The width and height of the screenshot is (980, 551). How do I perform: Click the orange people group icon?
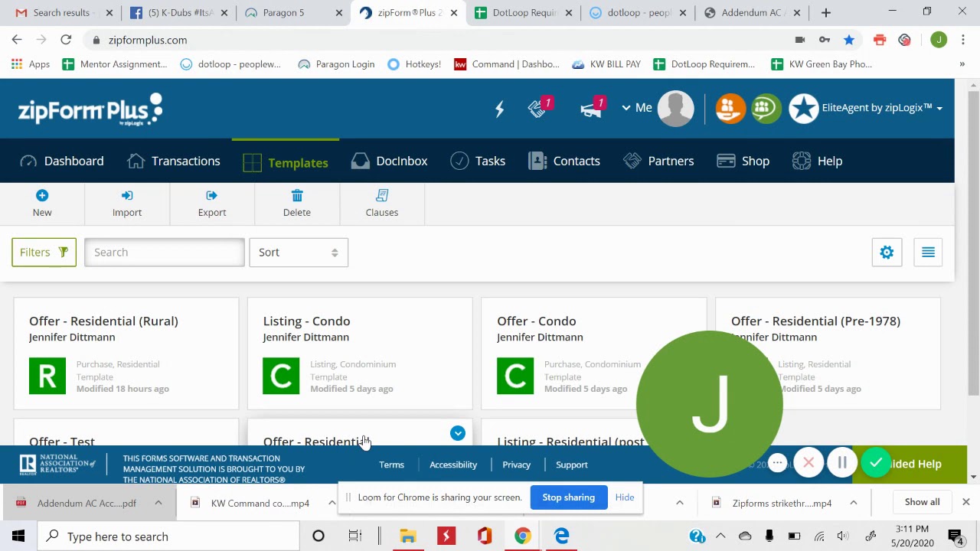[730, 108]
